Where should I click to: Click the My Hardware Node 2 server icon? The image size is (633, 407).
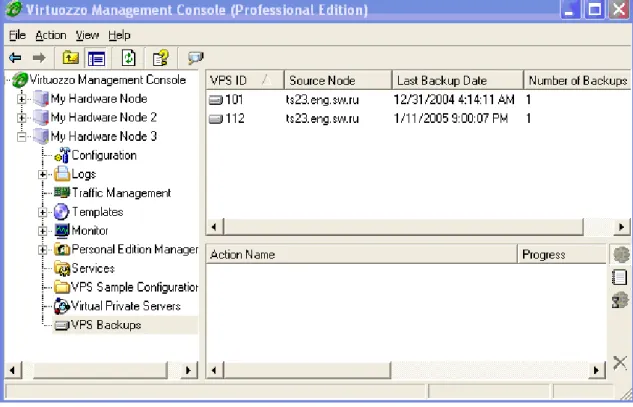click(41, 117)
